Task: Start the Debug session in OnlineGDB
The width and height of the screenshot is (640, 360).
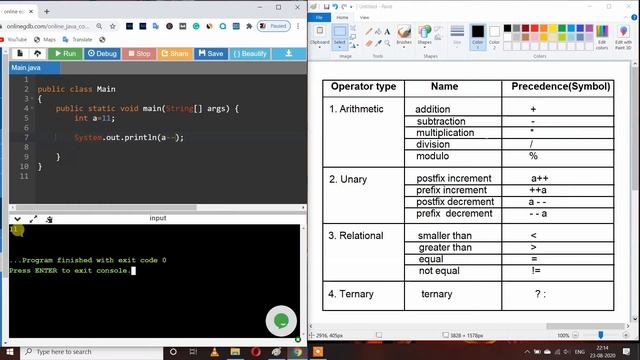Action: (x=102, y=53)
